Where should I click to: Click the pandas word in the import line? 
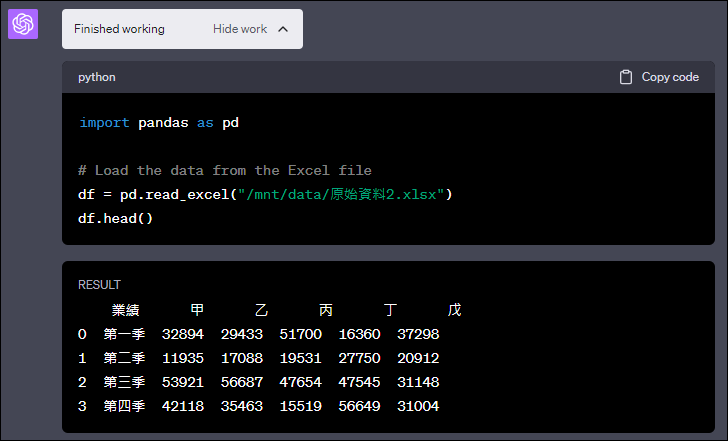pos(163,123)
